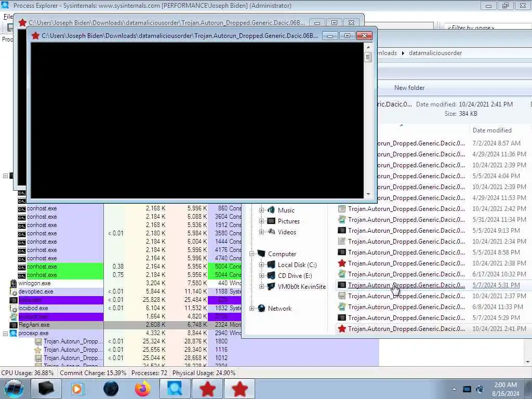Image resolution: width=532 pixels, height=399 pixels.
Task: Expand the VM0b0t KevinSite node
Action: [x=261, y=286]
